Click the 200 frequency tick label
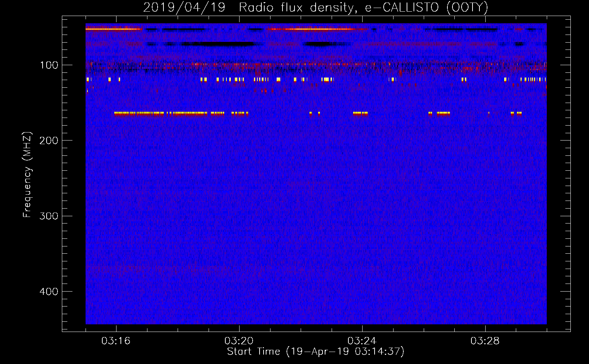The image size is (589, 364). tap(49, 141)
